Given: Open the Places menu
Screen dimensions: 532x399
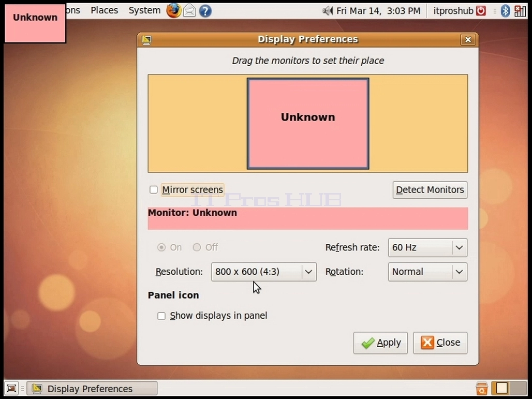Looking at the screenshot, I should click(x=104, y=10).
